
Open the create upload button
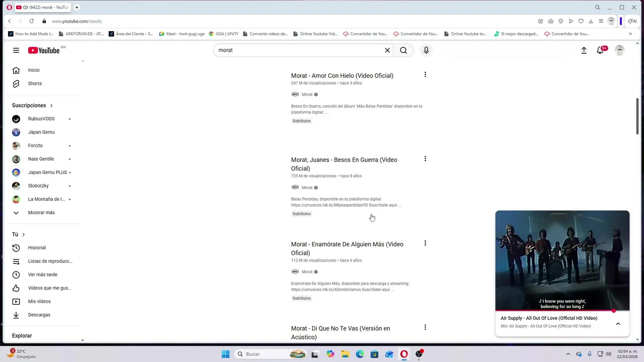point(584,50)
